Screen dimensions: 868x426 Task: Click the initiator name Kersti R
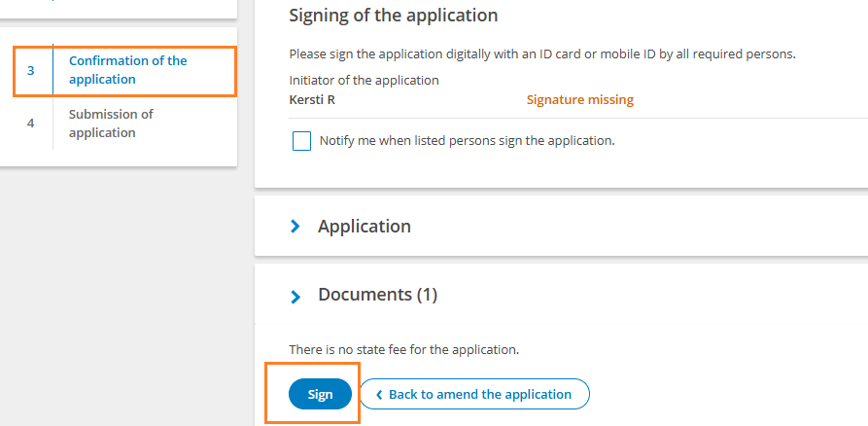[x=312, y=100]
